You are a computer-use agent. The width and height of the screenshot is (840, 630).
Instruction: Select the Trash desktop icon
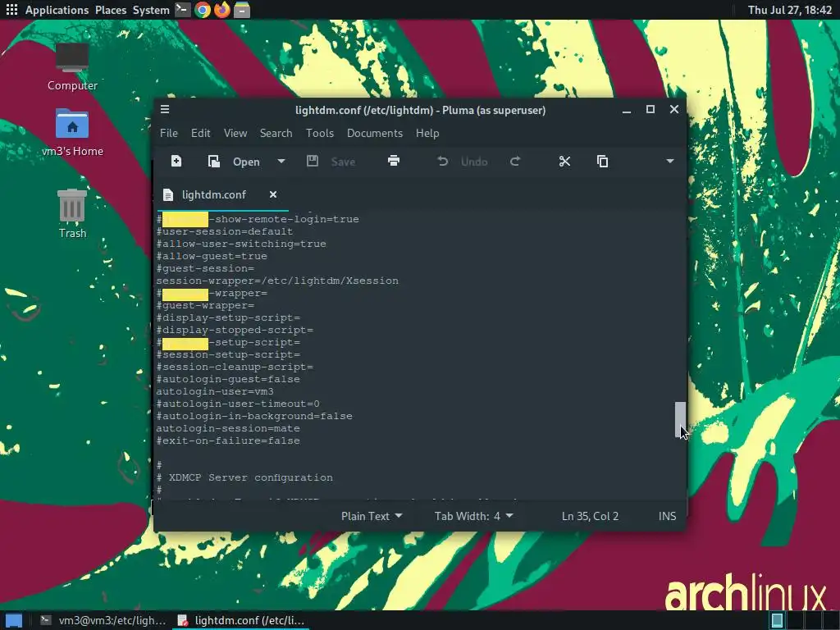[x=72, y=214]
